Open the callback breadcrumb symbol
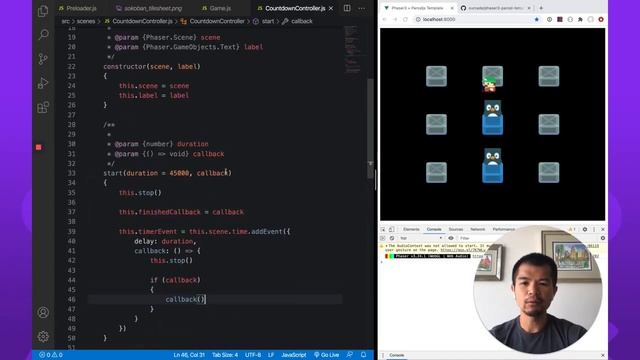This screenshot has width=640, height=360. (297, 21)
